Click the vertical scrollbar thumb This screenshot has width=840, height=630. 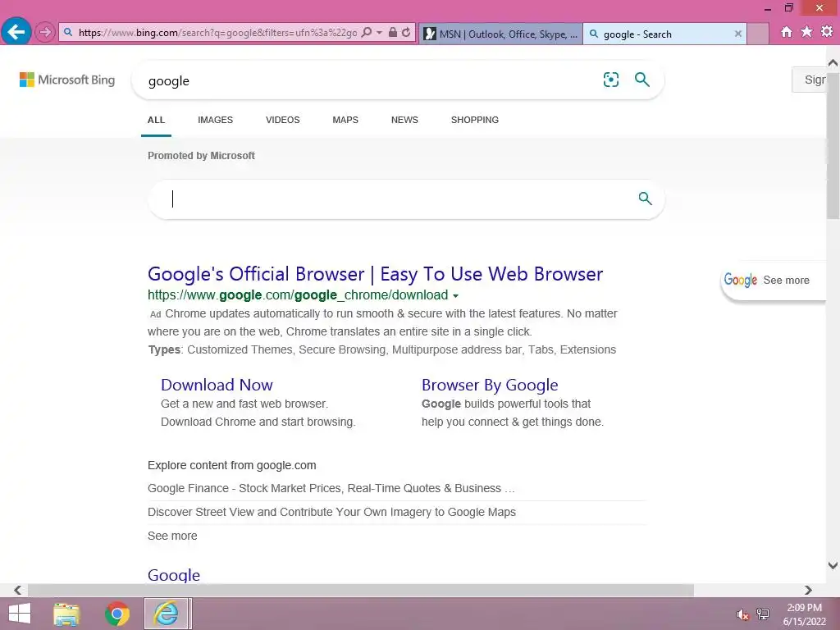coord(833,144)
